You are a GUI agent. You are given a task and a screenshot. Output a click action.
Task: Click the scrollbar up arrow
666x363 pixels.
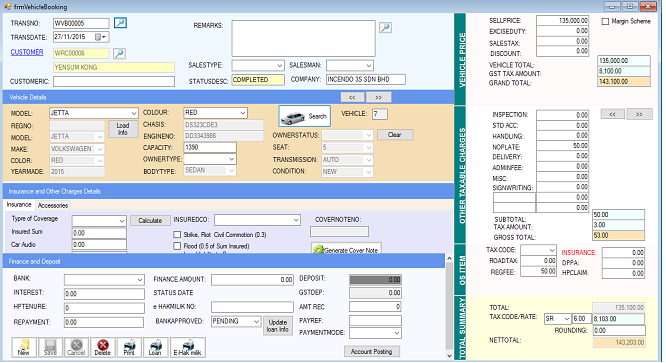coord(449,258)
